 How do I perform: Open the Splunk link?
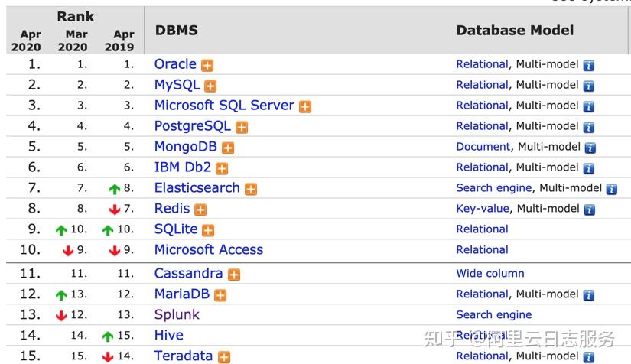click(x=177, y=314)
